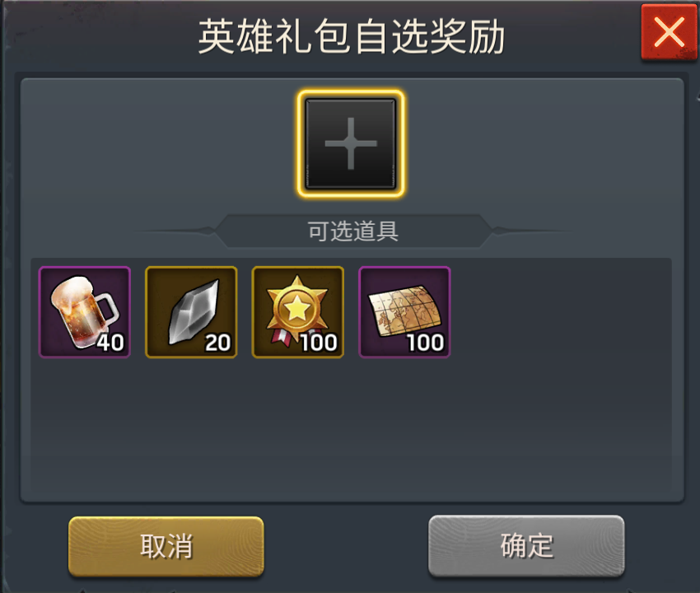This screenshot has width=700, height=593.
Task: Confirm selection with the 确定 button
Action: tap(526, 546)
